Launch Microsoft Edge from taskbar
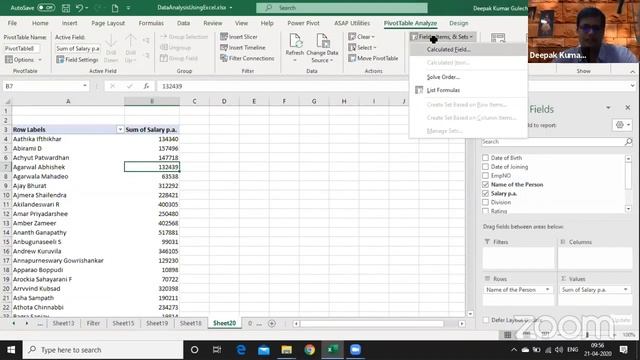The image size is (640, 360). pyautogui.click(x=241, y=350)
